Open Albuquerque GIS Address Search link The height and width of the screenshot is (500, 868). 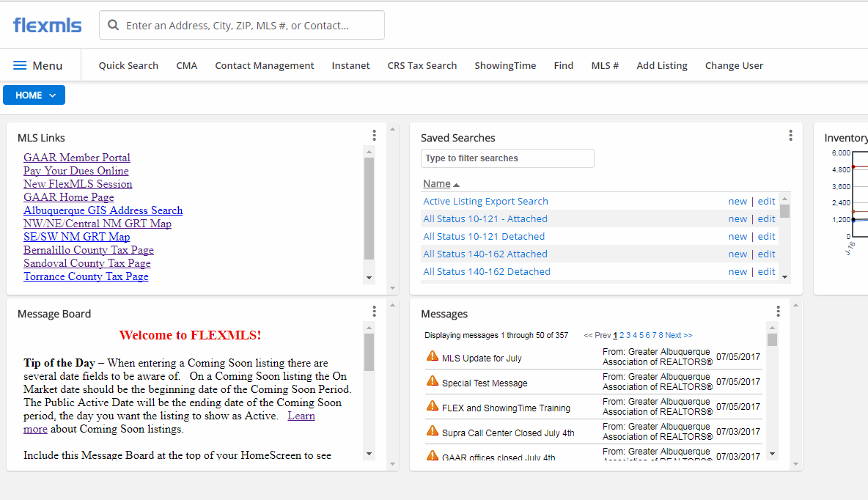(x=103, y=210)
